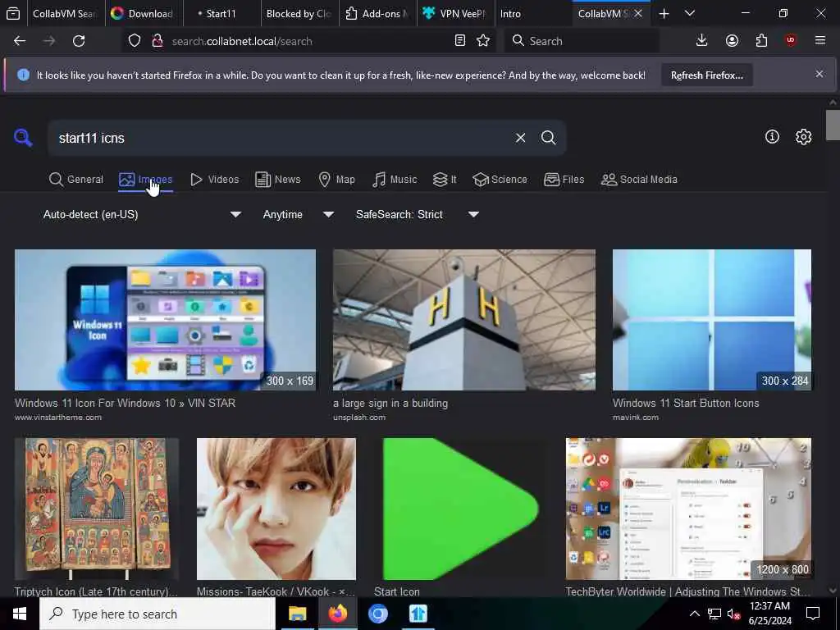Viewport: 840px width, 630px height.
Task: Submit search with the magnifier button
Action: point(548,138)
